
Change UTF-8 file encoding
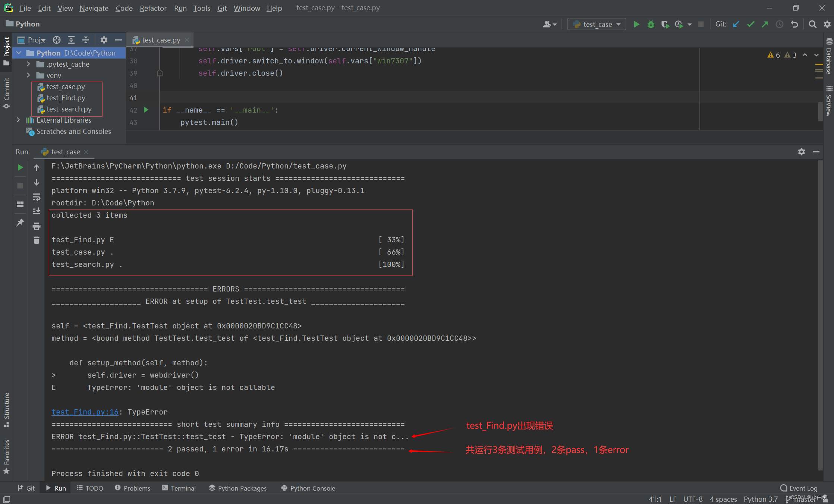(x=693, y=499)
